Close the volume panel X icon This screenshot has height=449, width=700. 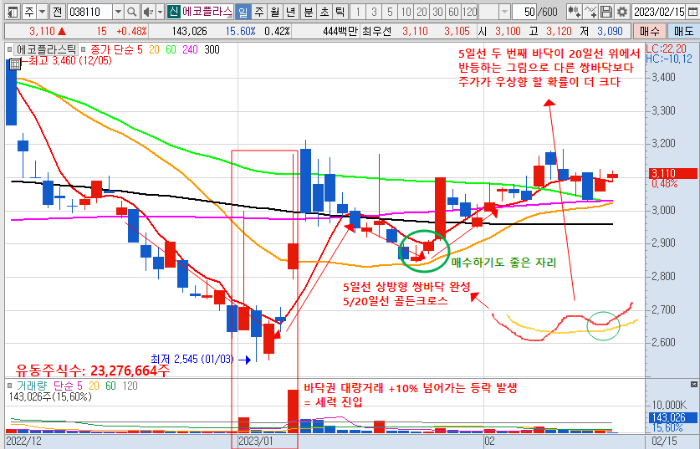693,384
